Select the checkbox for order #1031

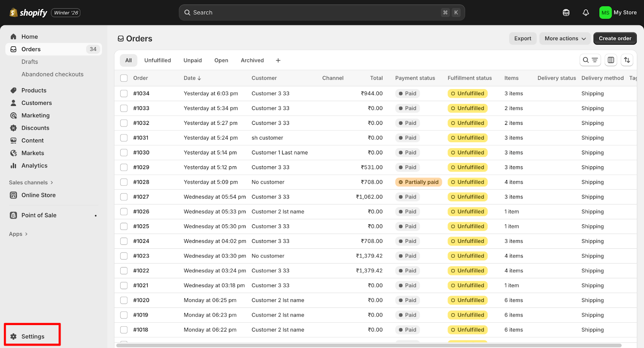point(124,138)
